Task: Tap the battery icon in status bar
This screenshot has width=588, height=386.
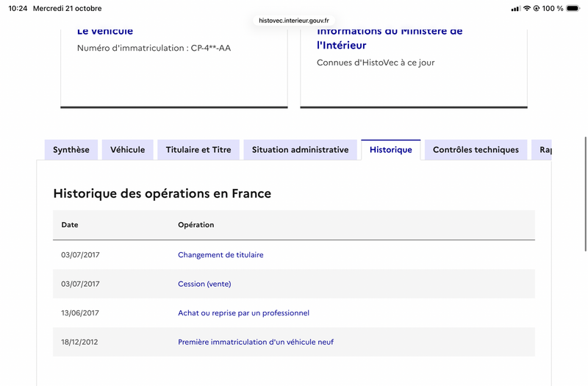Action: [x=573, y=8]
